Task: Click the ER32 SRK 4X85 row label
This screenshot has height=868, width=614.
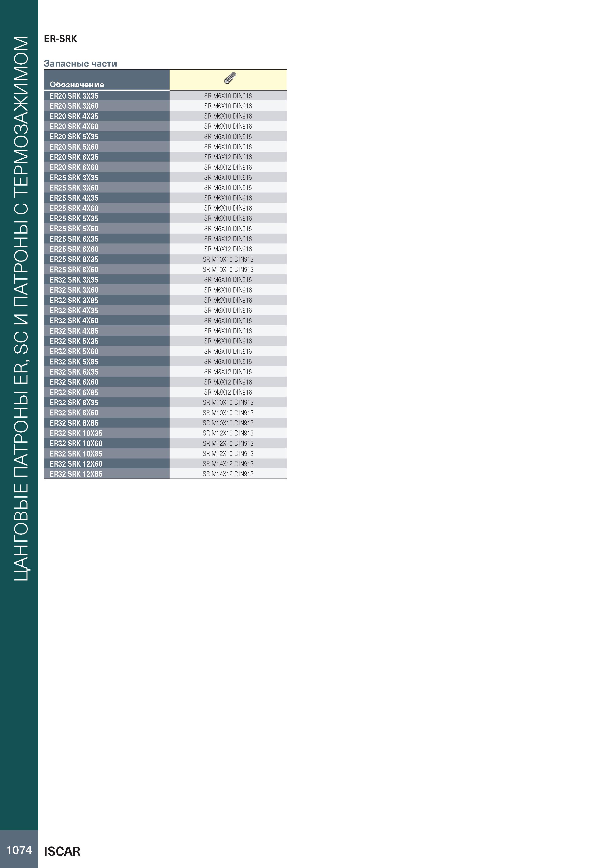Action: point(74,331)
